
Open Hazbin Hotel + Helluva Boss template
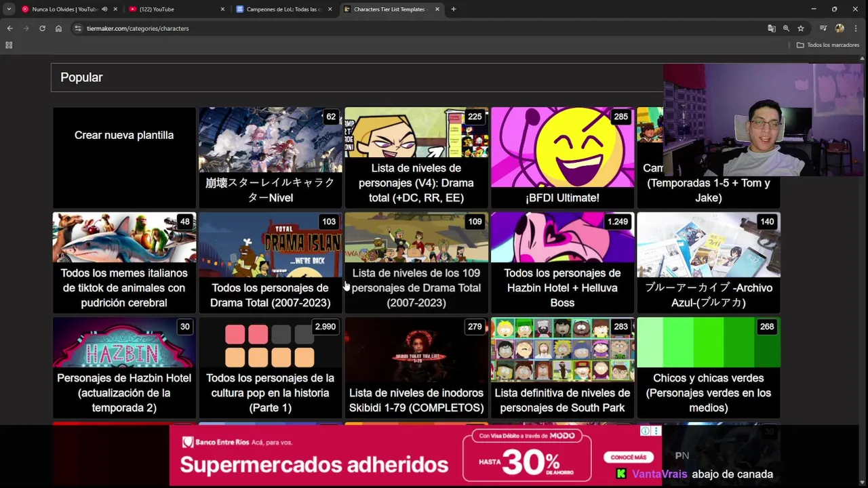pyautogui.click(x=562, y=262)
